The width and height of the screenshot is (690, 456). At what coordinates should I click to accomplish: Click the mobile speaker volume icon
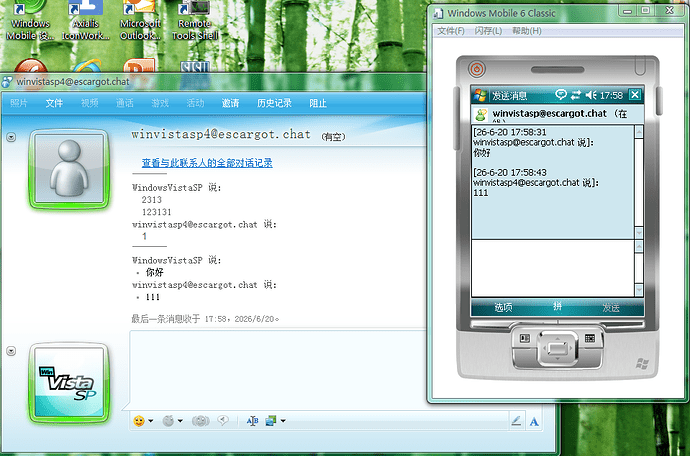[591, 95]
